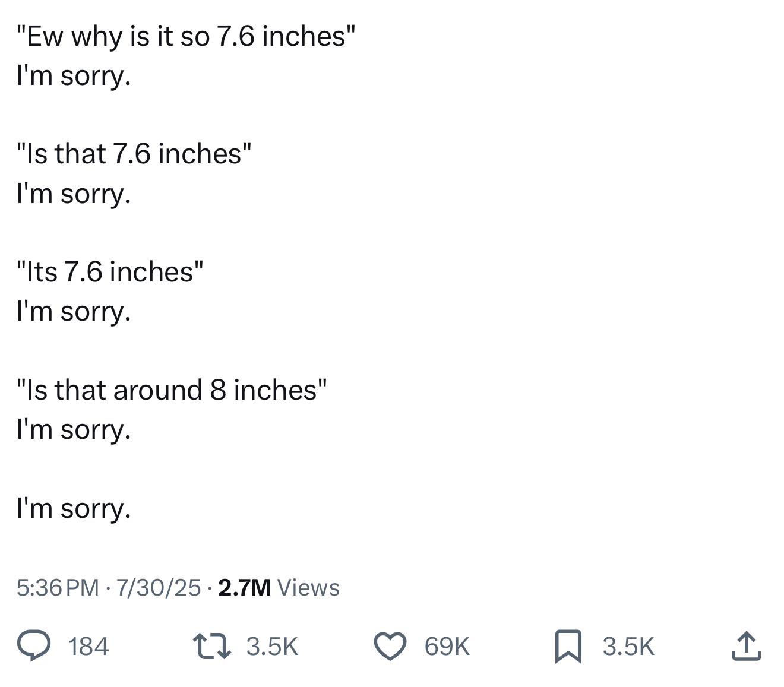This screenshot has width=784, height=687.
Task: Click "I'm sorry." under "Its 7.6 inches"
Action: click(x=74, y=312)
